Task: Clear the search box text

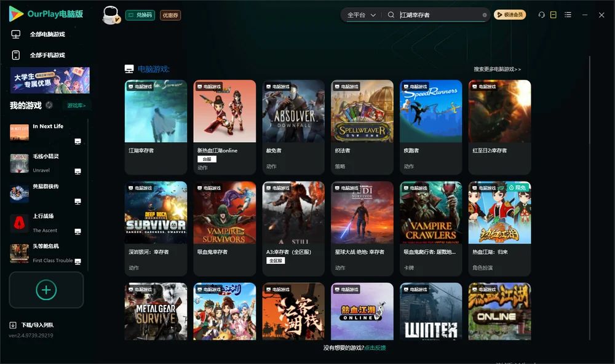Action: pyautogui.click(x=485, y=15)
